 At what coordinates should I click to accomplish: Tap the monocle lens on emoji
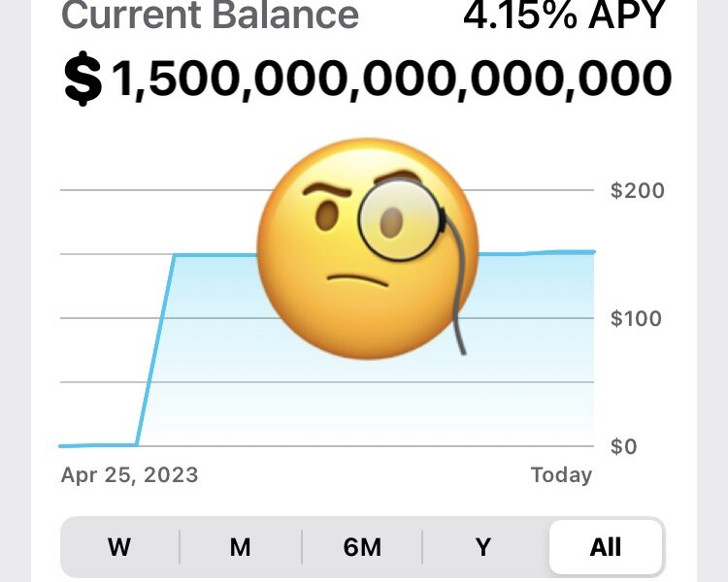click(399, 220)
